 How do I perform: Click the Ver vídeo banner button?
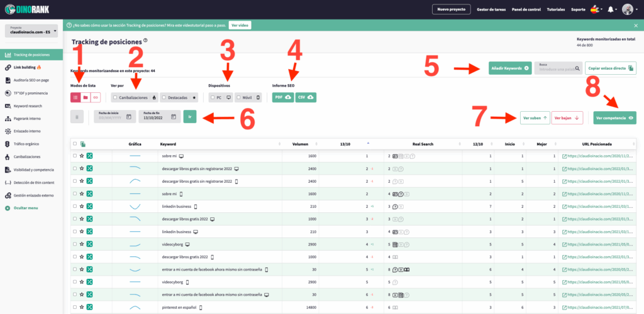[240, 25]
